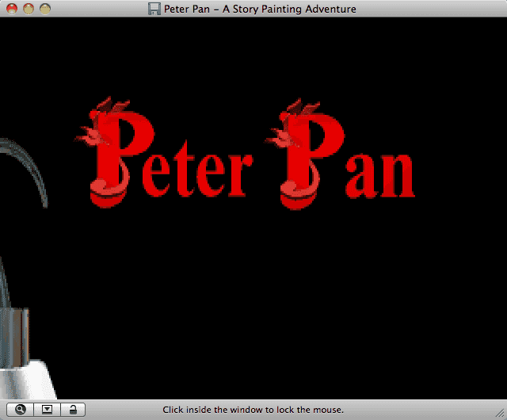Click the window resize grip in corner
This screenshot has height=420, width=507.
(500, 413)
